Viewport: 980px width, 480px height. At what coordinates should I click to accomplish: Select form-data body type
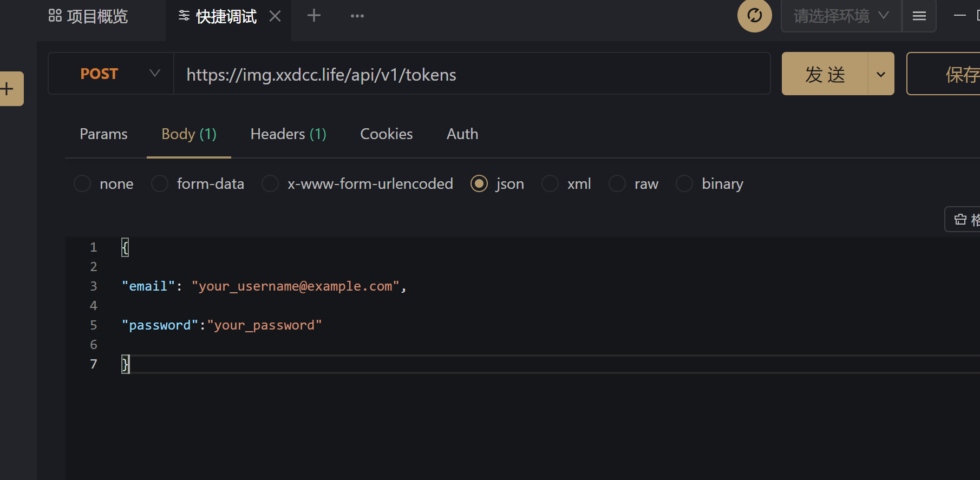click(x=160, y=183)
